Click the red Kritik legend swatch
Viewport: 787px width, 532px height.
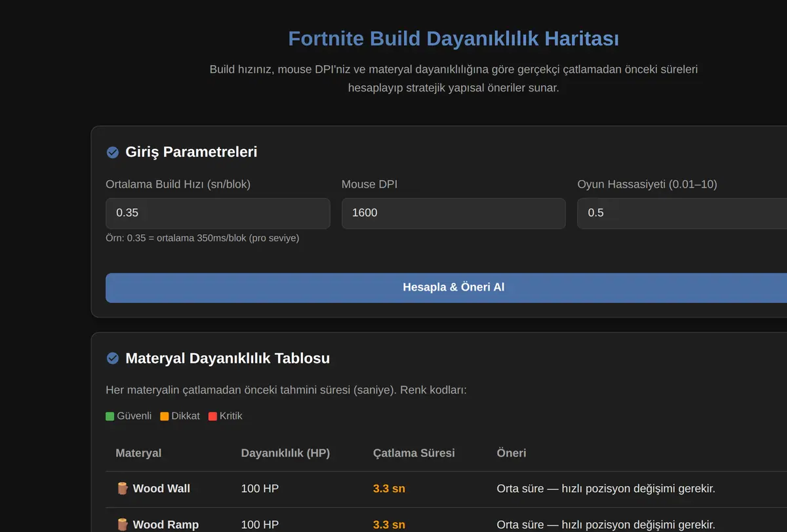(x=212, y=416)
